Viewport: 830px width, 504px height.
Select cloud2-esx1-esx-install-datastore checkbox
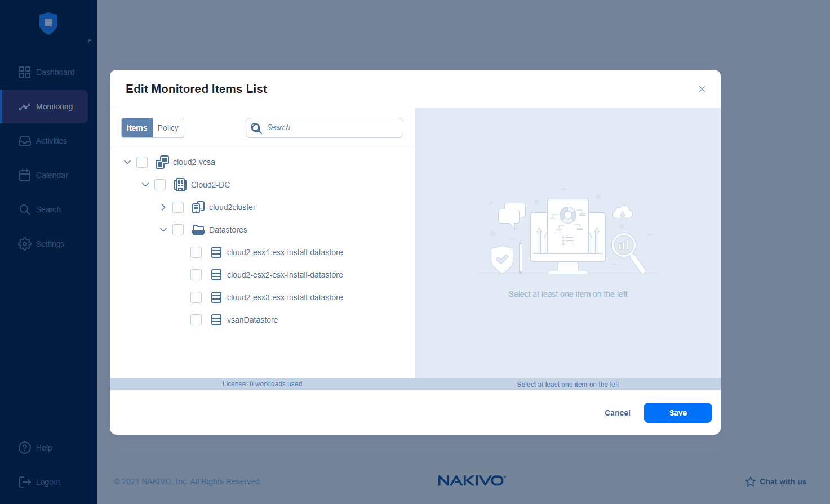[x=196, y=252]
